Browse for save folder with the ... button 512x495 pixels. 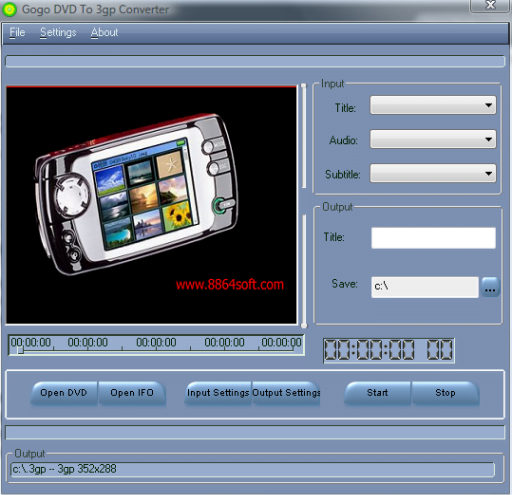[490, 287]
